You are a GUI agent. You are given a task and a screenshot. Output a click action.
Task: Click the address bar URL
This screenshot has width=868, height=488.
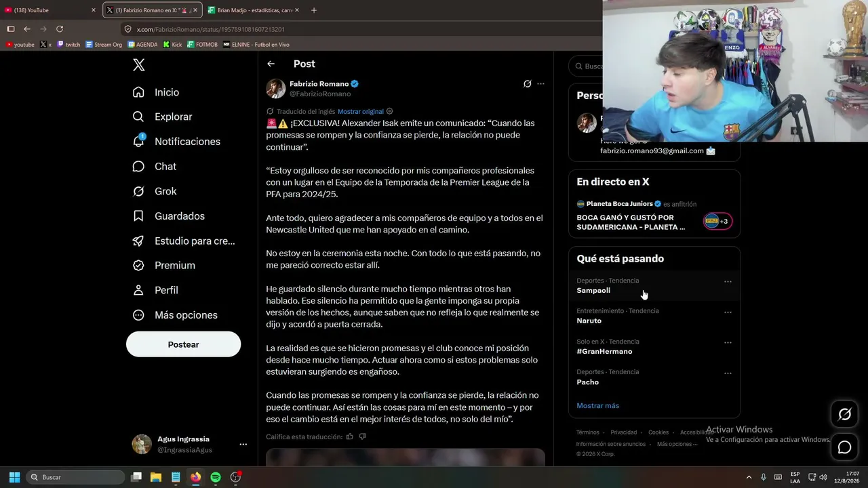click(x=210, y=29)
